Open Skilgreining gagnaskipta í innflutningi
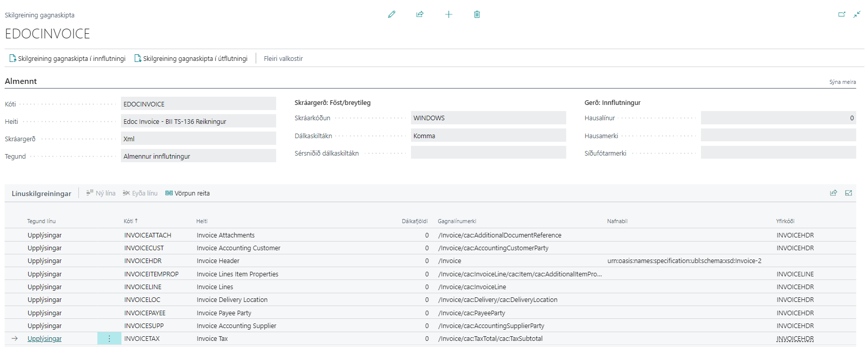The height and width of the screenshot is (347, 868). 68,59
